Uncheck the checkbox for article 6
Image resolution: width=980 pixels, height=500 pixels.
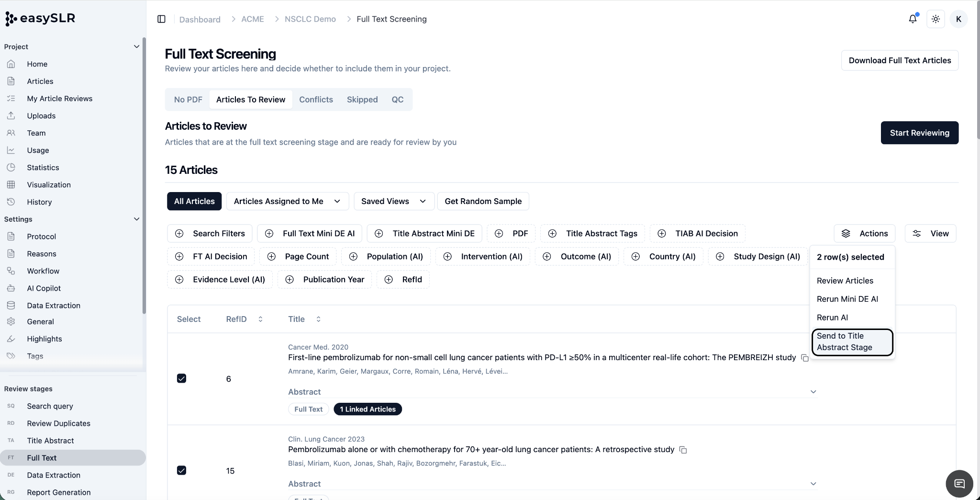[x=181, y=378]
